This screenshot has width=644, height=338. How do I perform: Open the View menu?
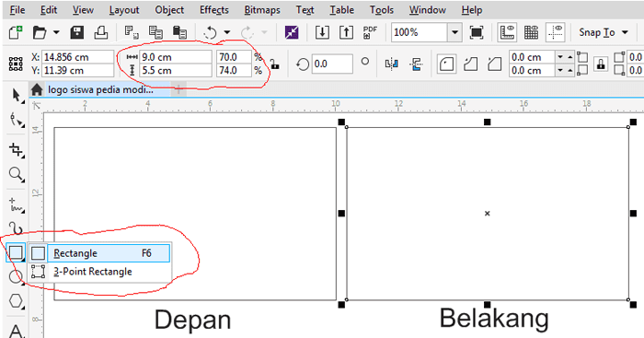click(x=83, y=10)
